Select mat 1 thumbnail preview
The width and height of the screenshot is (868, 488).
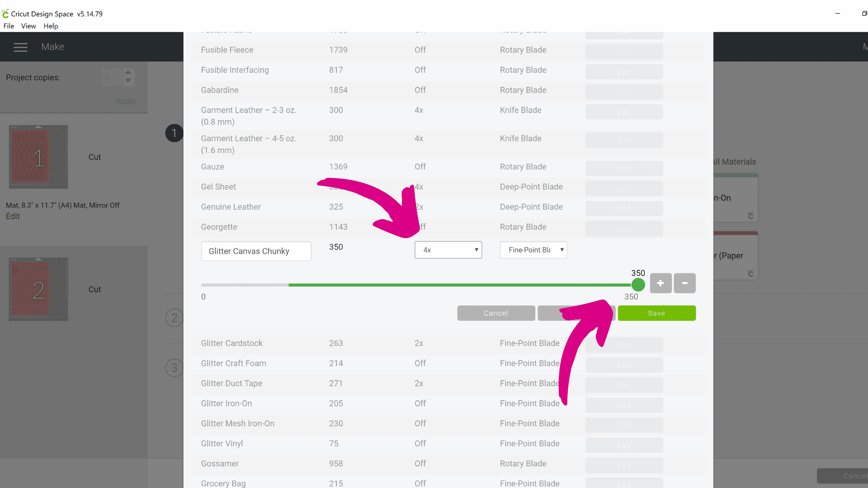click(x=38, y=157)
